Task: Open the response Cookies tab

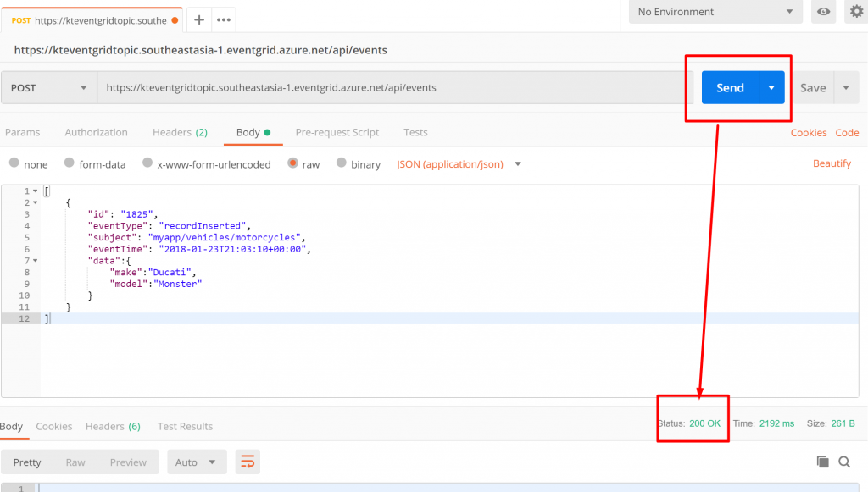Action: point(54,426)
